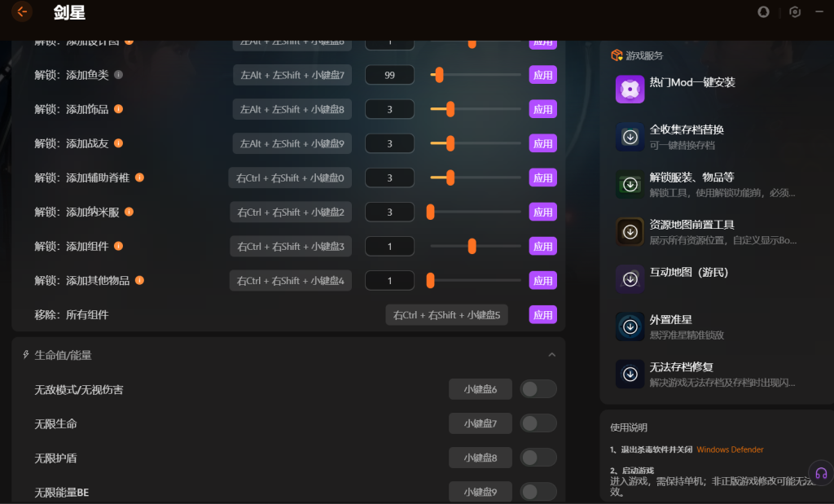Click the Windows Defender link

(x=730, y=449)
